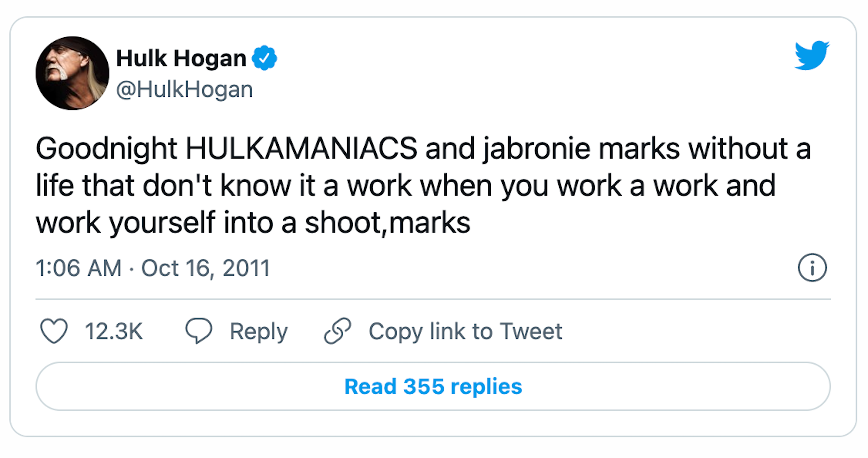Click the reply speech bubble icon

click(x=199, y=331)
